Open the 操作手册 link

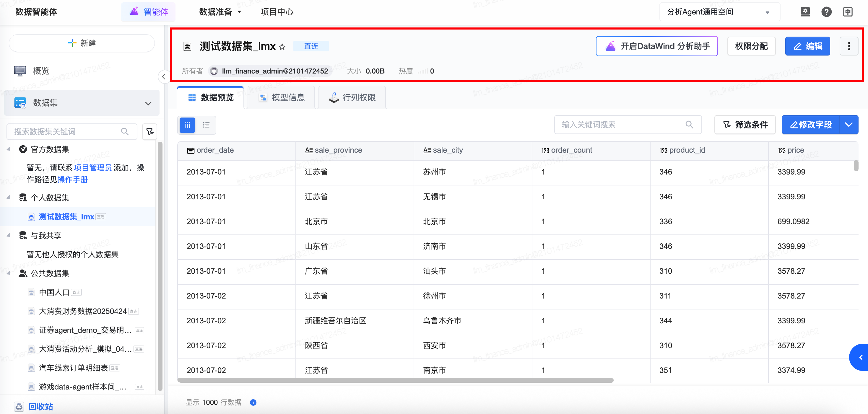click(72, 179)
